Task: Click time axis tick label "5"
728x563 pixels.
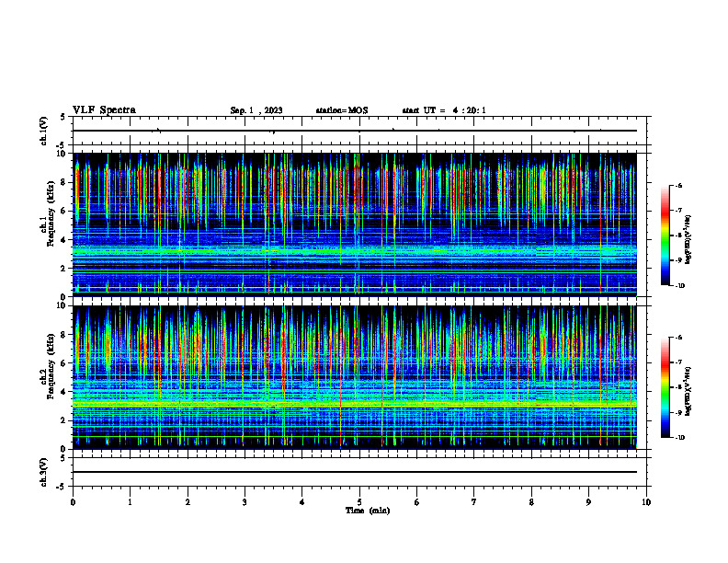Action: pyautogui.click(x=359, y=502)
